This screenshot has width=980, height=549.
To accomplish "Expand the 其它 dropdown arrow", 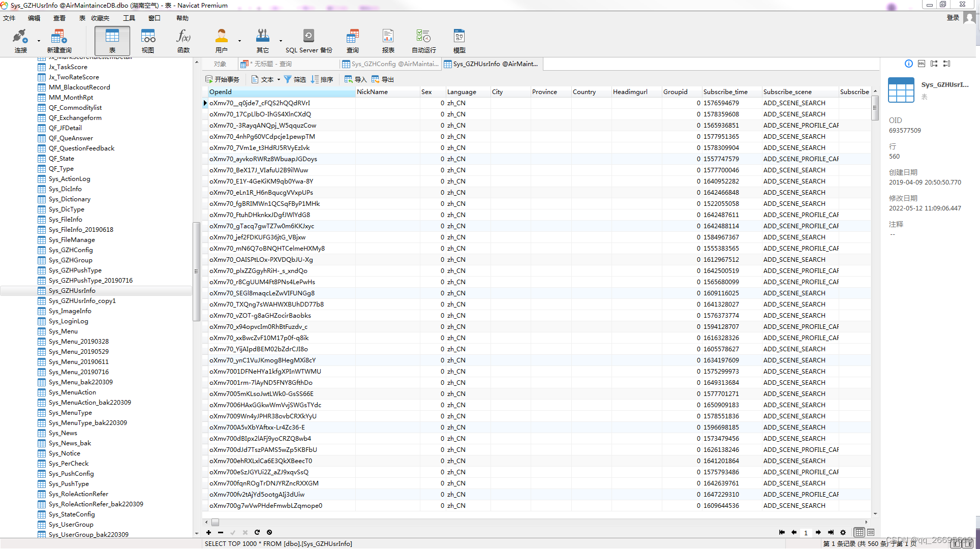I will pyautogui.click(x=281, y=41).
